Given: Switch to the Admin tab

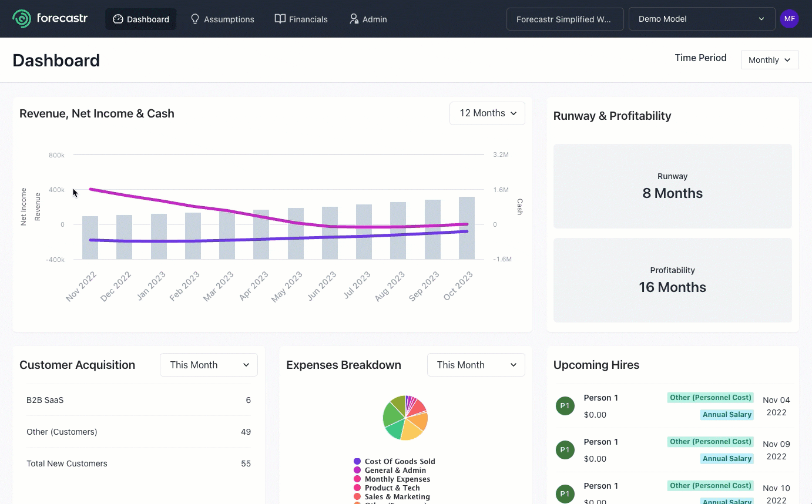Looking at the screenshot, I should click(368, 19).
